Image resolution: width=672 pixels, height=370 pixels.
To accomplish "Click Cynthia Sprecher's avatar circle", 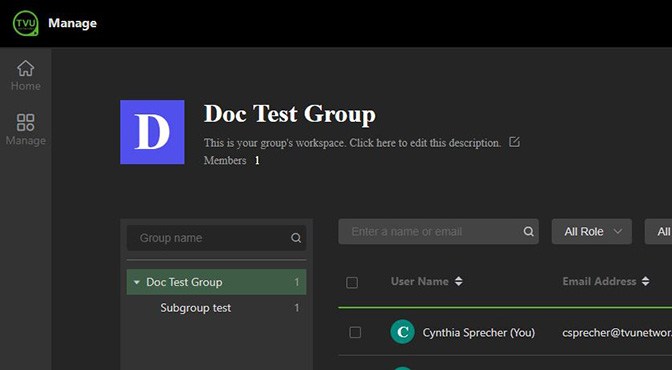I will [402, 332].
